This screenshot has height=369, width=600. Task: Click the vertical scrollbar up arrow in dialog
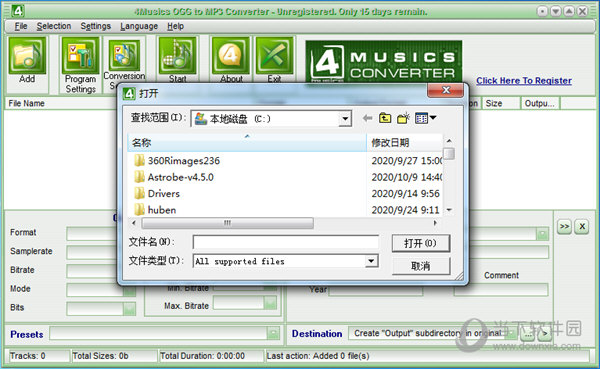(x=449, y=141)
